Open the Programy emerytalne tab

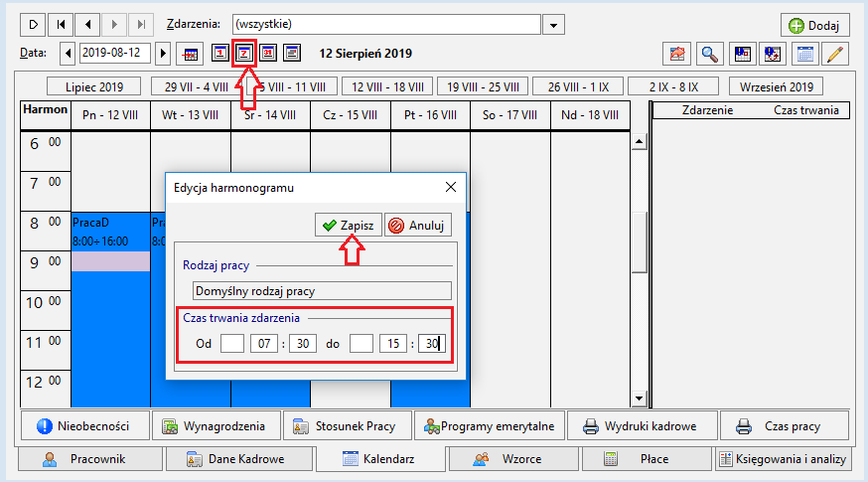coord(490,426)
